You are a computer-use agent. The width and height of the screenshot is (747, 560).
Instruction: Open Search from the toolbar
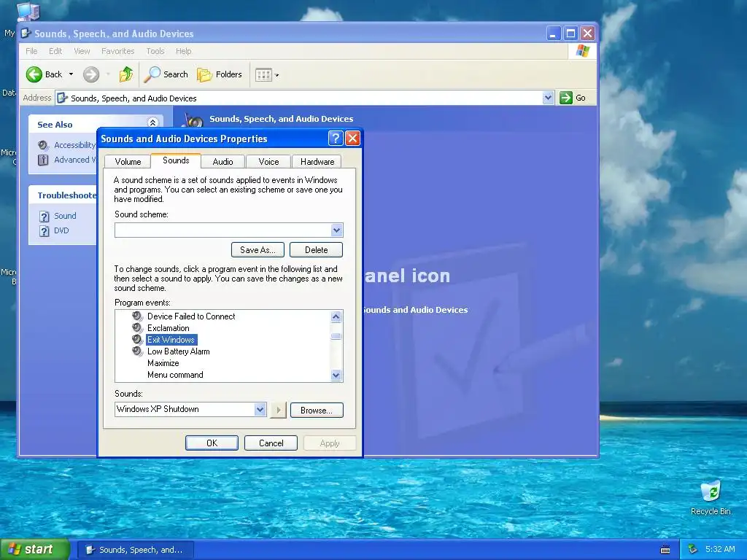[x=166, y=74]
